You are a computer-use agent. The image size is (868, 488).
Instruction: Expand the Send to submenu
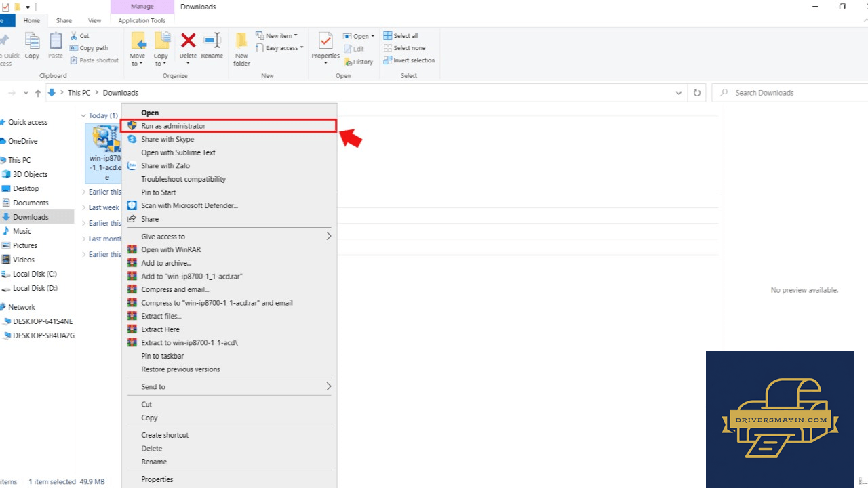coord(231,386)
